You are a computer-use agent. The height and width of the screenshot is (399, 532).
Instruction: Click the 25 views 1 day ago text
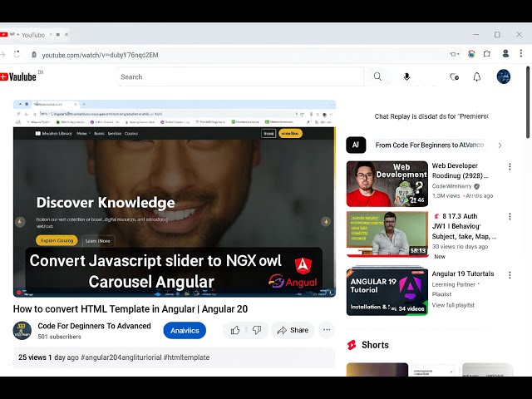(x=48, y=357)
